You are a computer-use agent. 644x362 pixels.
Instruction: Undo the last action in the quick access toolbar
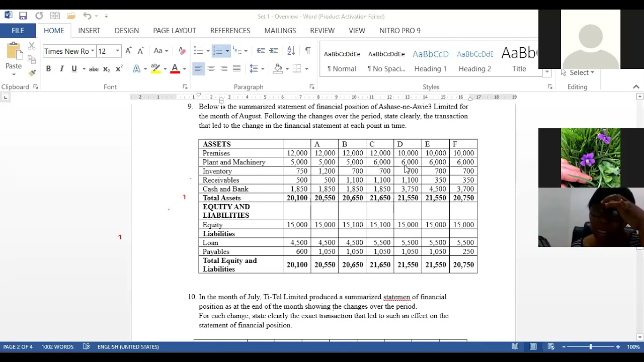tap(87, 16)
